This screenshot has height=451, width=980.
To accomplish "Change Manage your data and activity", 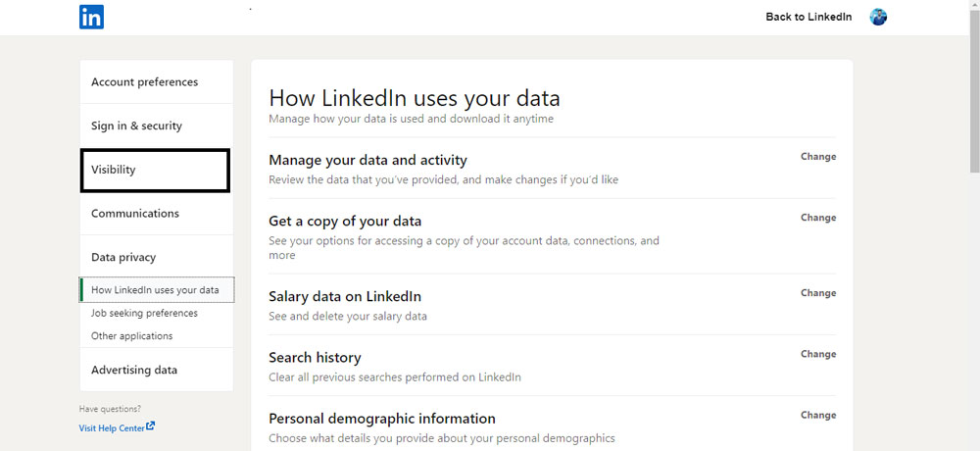I will (818, 157).
